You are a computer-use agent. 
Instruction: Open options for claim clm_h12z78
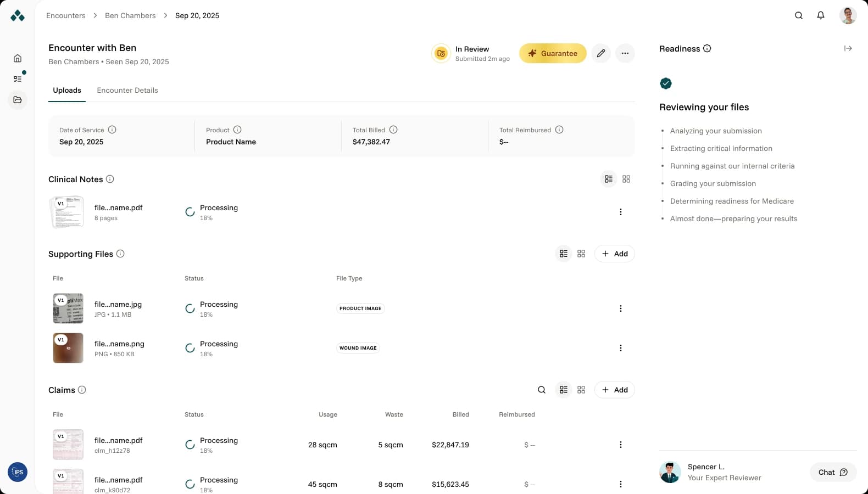621,445
